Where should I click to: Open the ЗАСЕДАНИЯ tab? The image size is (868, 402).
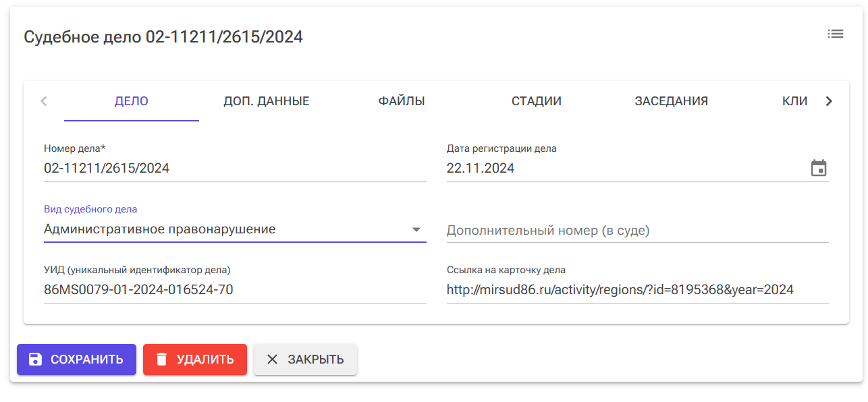(x=671, y=101)
